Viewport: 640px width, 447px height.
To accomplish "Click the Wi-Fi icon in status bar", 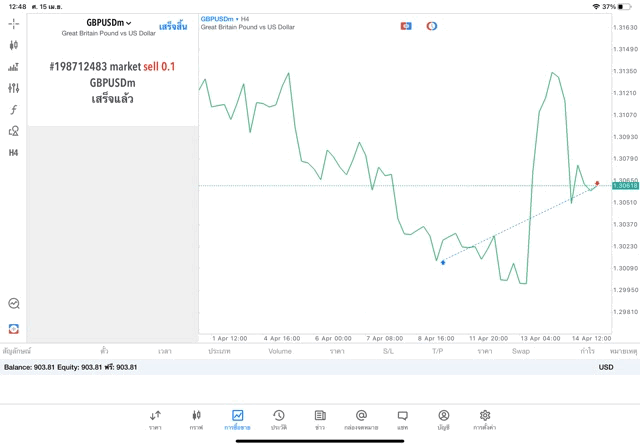I will pos(596,7).
